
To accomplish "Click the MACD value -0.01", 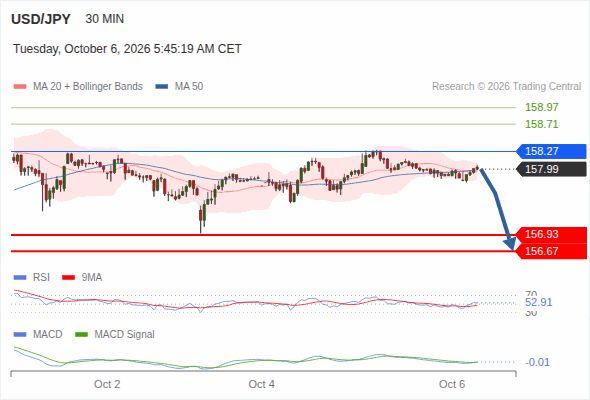I will (x=537, y=362).
